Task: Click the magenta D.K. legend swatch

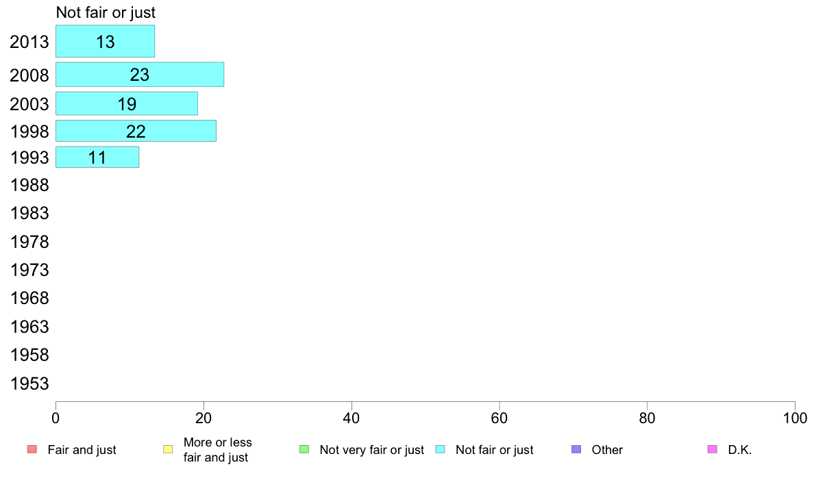Action: (x=712, y=449)
